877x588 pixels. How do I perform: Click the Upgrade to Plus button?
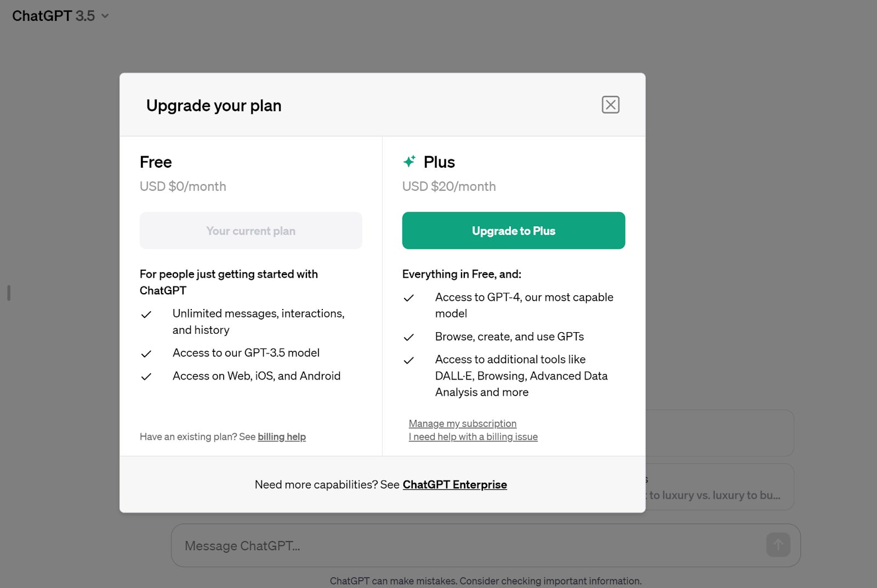(514, 231)
